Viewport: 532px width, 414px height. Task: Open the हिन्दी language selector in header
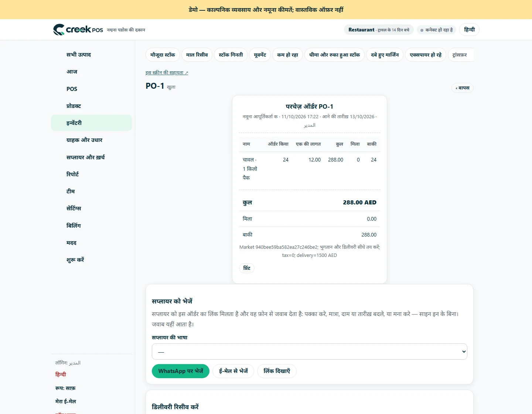click(x=469, y=30)
